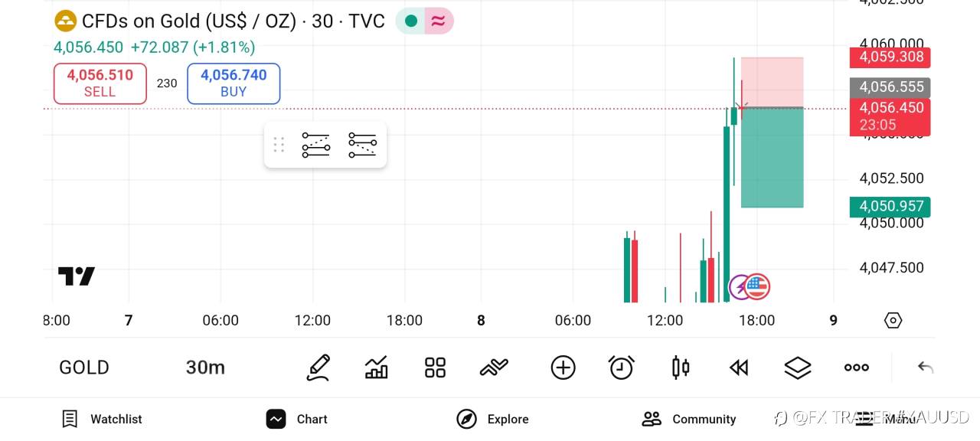Open the 30m interval selector

point(205,367)
